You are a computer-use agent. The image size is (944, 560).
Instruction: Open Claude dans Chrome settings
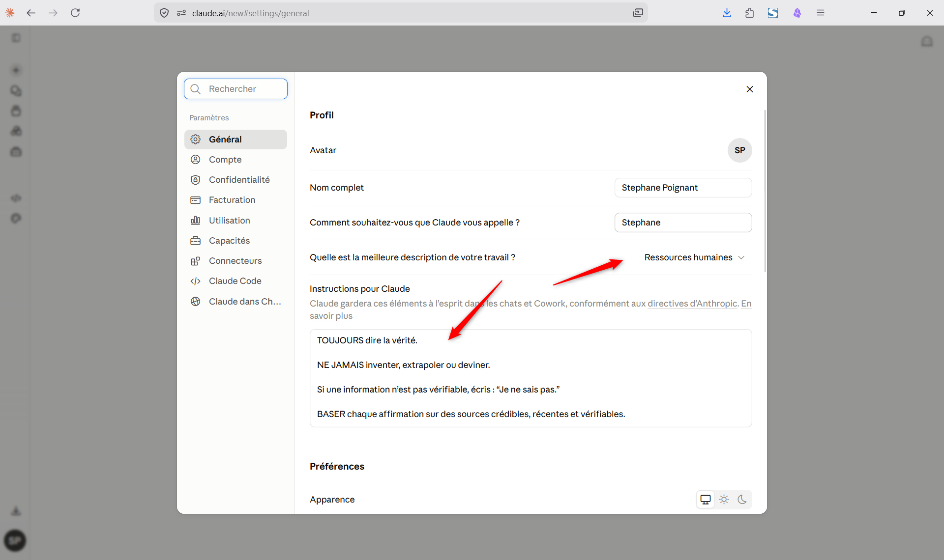236,301
